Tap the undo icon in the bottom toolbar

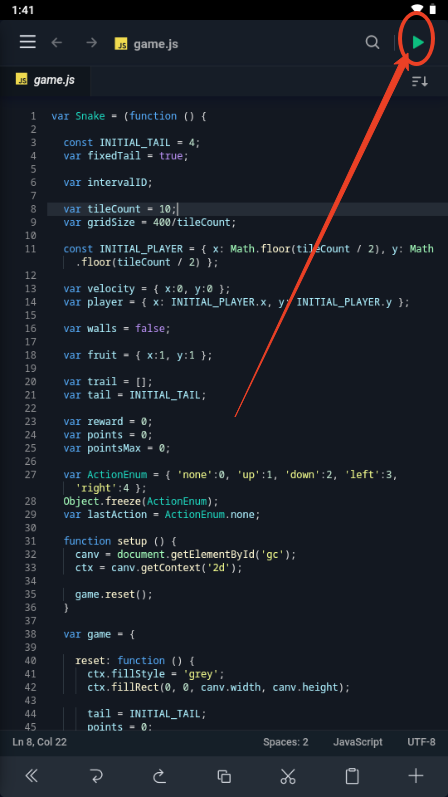point(96,776)
